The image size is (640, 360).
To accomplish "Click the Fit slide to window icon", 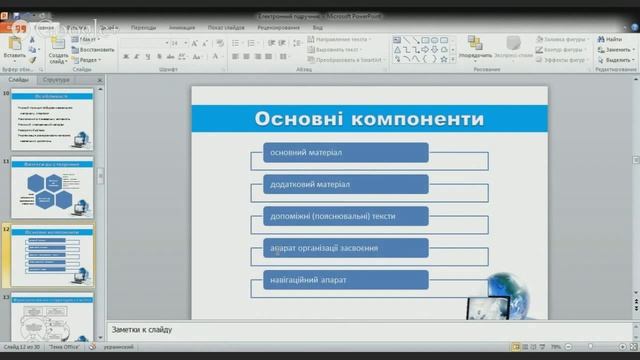I will tap(633, 347).
